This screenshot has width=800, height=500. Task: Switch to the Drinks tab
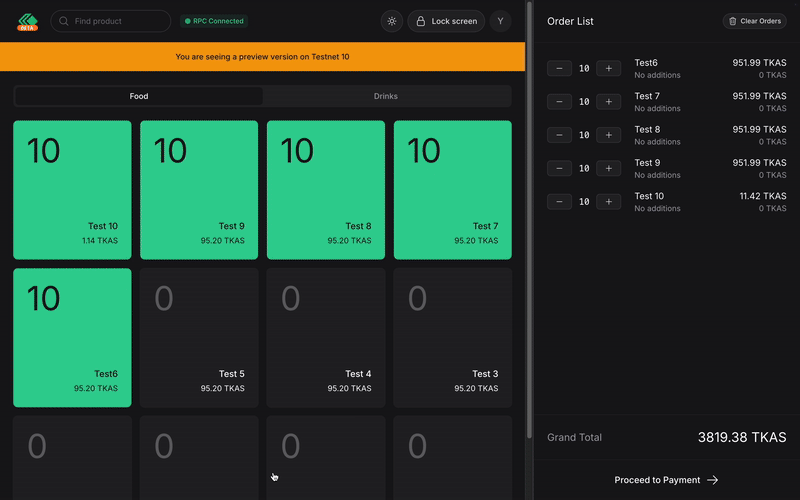(386, 96)
